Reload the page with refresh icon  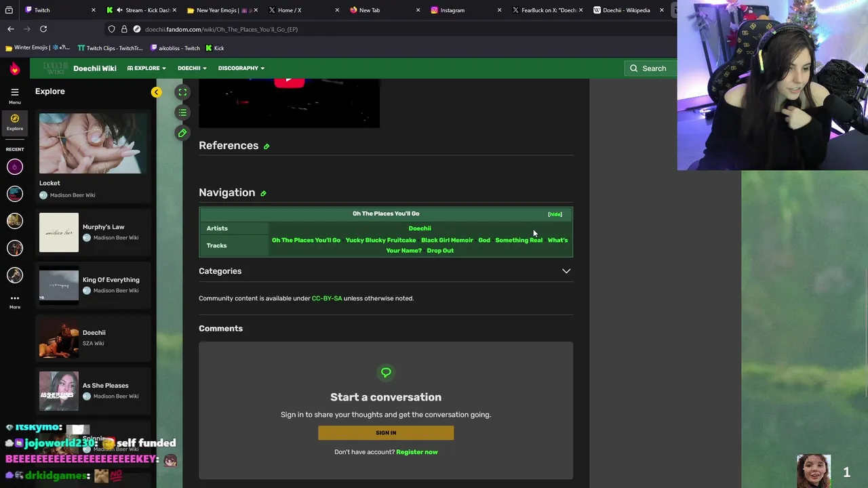pos(43,29)
